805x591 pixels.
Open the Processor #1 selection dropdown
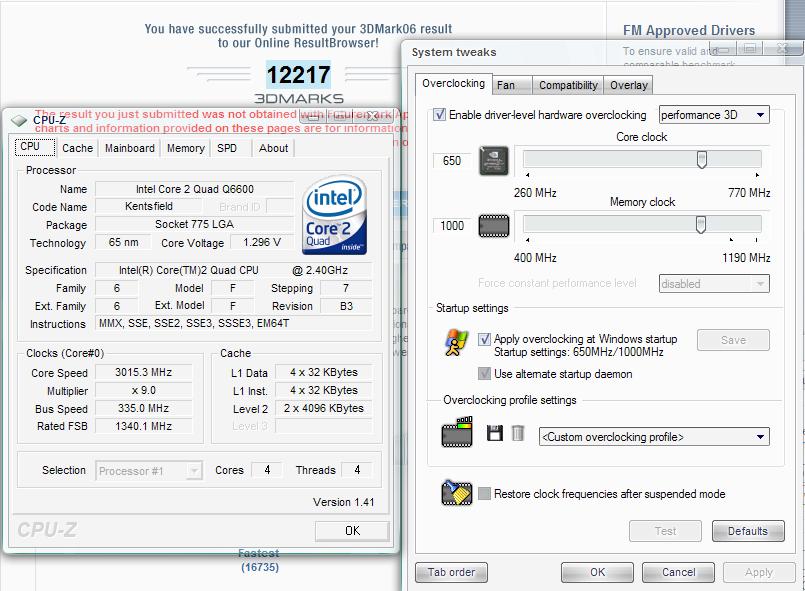[x=149, y=471]
